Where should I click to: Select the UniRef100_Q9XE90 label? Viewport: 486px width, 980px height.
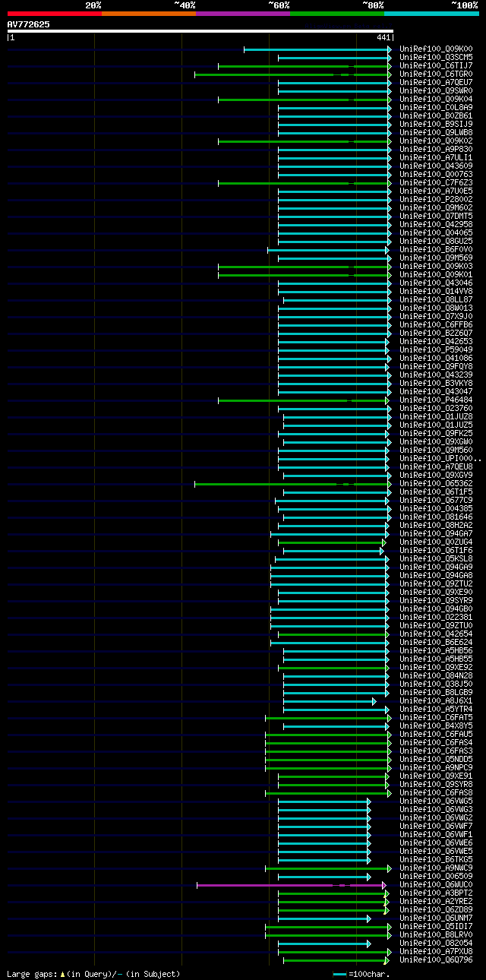(436, 592)
